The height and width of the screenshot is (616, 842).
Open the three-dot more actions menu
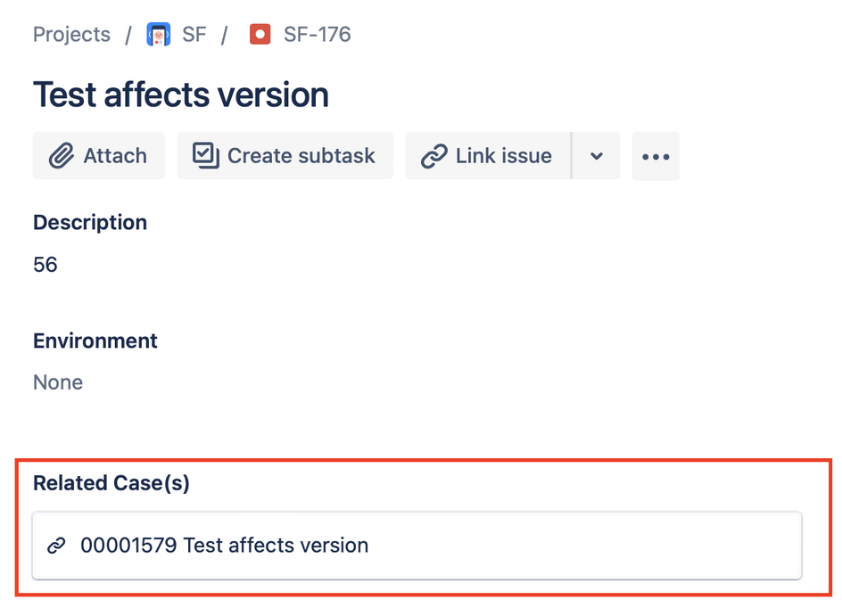coord(656,157)
